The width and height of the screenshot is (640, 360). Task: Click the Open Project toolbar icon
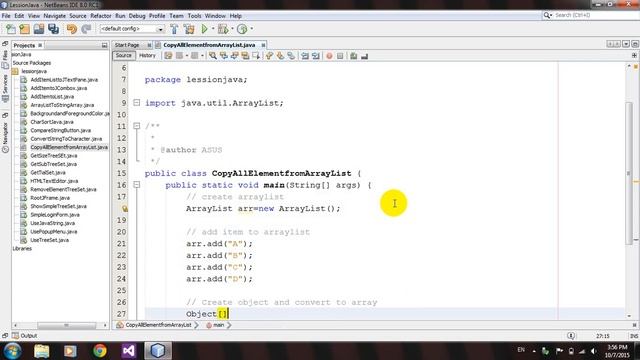(x=39, y=29)
